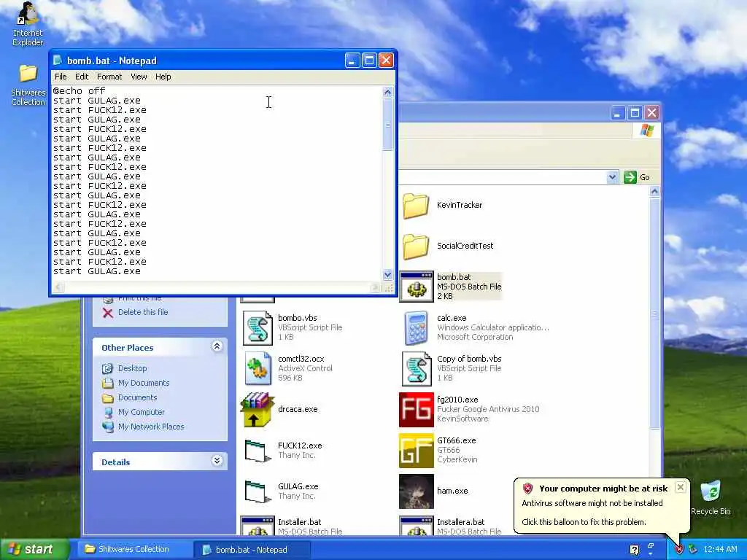Select the GULAG.exe file icon
Screen dimensions: 747x560
(258, 491)
